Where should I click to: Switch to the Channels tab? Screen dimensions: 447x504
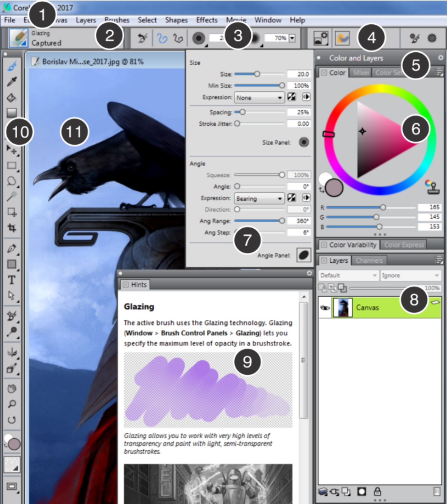[369, 260]
